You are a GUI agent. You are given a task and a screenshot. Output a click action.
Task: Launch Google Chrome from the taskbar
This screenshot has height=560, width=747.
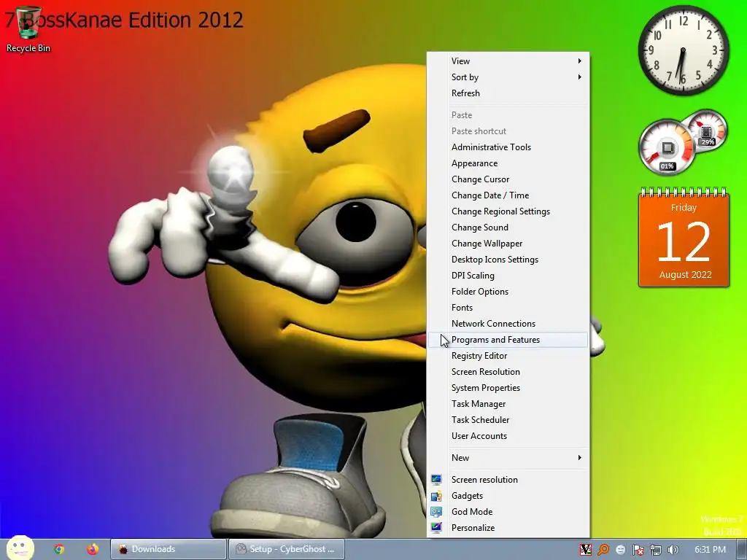pyautogui.click(x=59, y=549)
